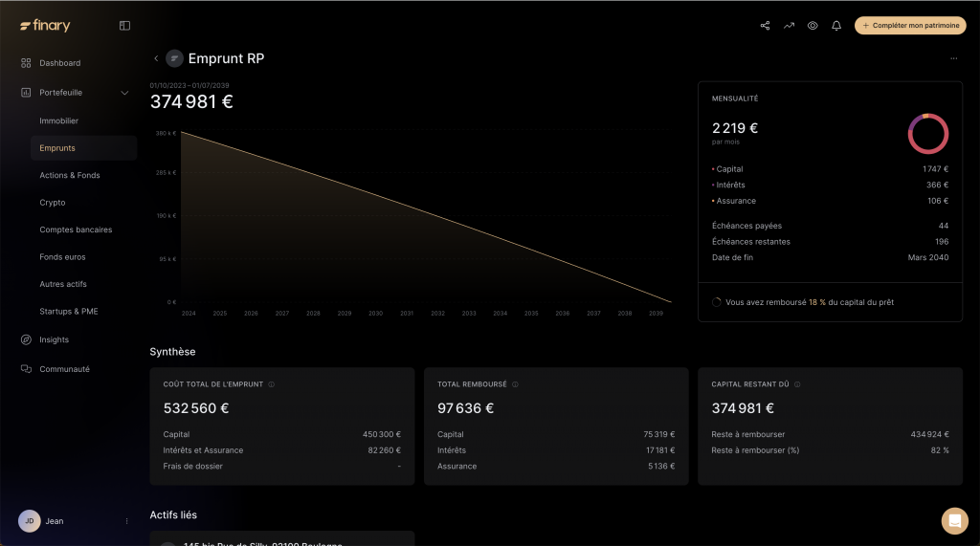Click Intérêts et Assurance 82 260 €

click(x=282, y=450)
